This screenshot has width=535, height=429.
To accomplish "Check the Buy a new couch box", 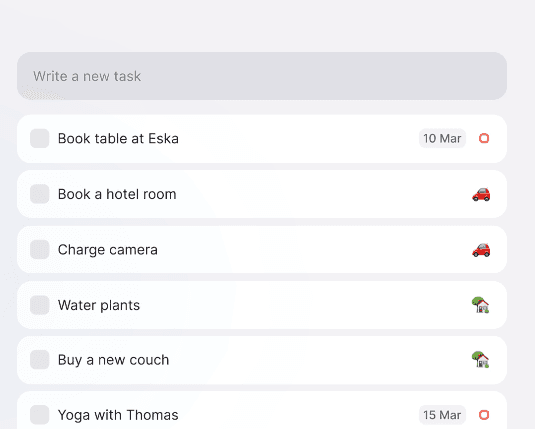I will pyautogui.click(x=40, y=359).
